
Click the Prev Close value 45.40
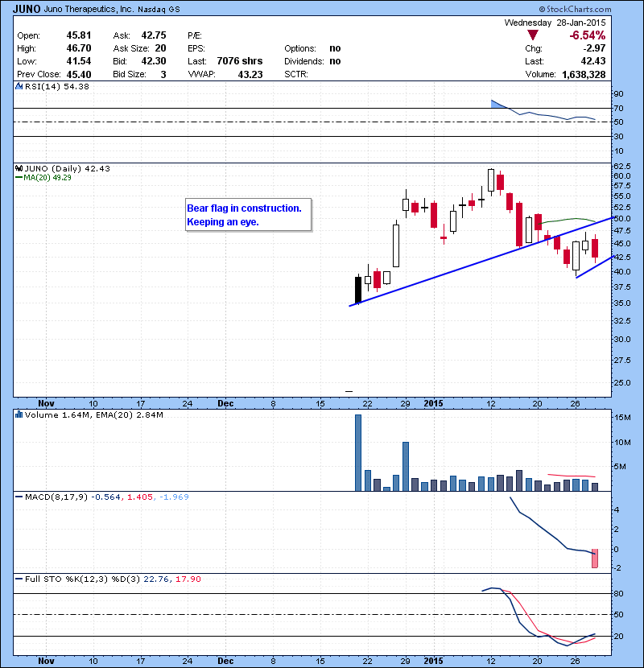pyautogui.click(x=79, y=75)
